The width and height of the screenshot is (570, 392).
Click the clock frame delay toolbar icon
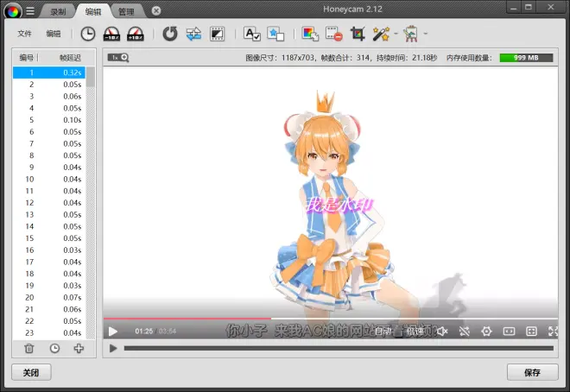(x=87, y=34)
